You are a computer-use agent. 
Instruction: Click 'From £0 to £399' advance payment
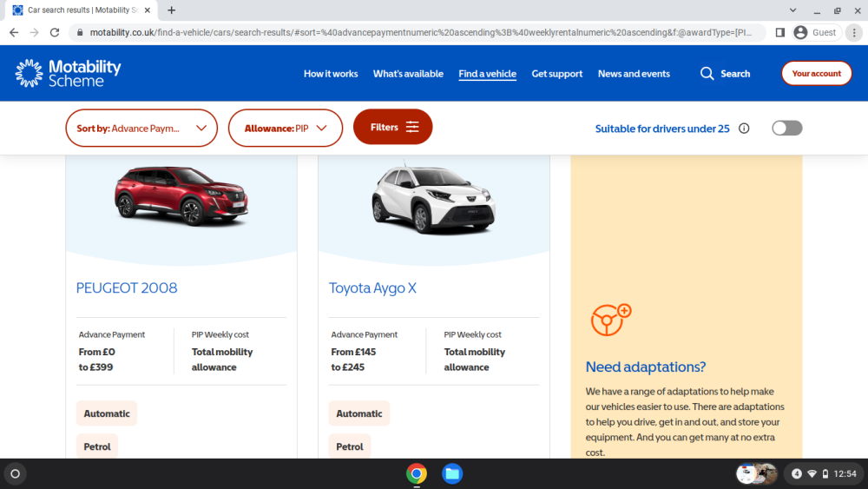97,360
